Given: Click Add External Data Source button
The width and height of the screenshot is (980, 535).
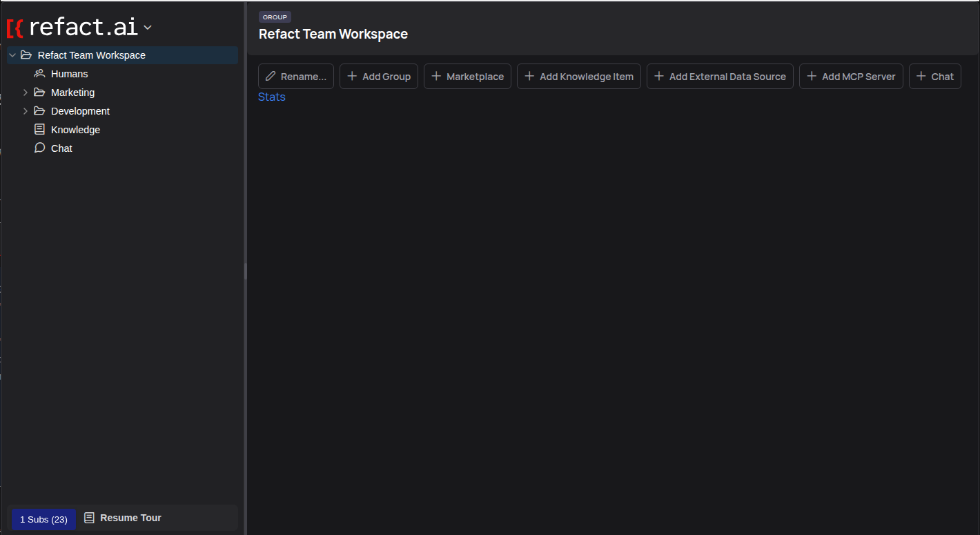Looking at the screenshot, I should 720,77.
